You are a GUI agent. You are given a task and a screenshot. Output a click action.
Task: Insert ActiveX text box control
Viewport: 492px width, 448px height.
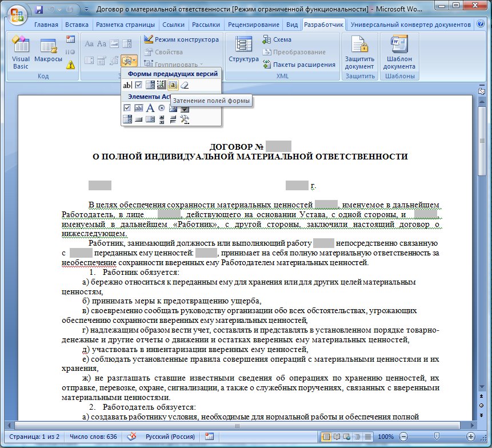coord(138,108)
